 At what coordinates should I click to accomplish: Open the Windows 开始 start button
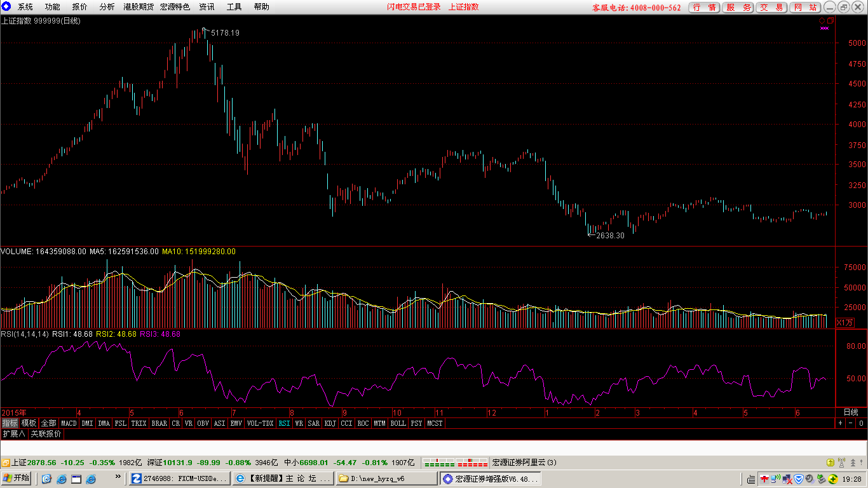coord(17,478)
